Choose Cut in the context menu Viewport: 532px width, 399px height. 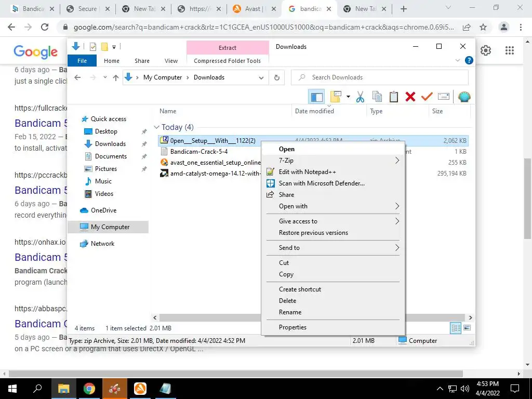tap(333, 262)
